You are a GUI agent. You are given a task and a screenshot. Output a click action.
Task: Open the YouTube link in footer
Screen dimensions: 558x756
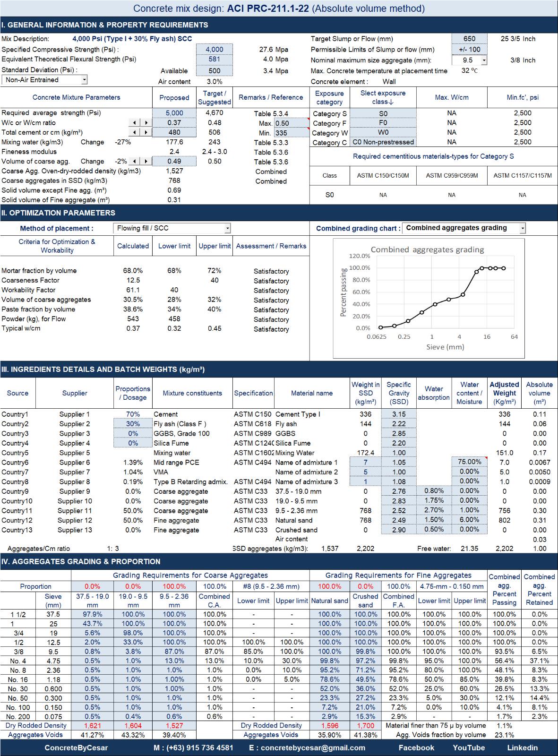469,748
